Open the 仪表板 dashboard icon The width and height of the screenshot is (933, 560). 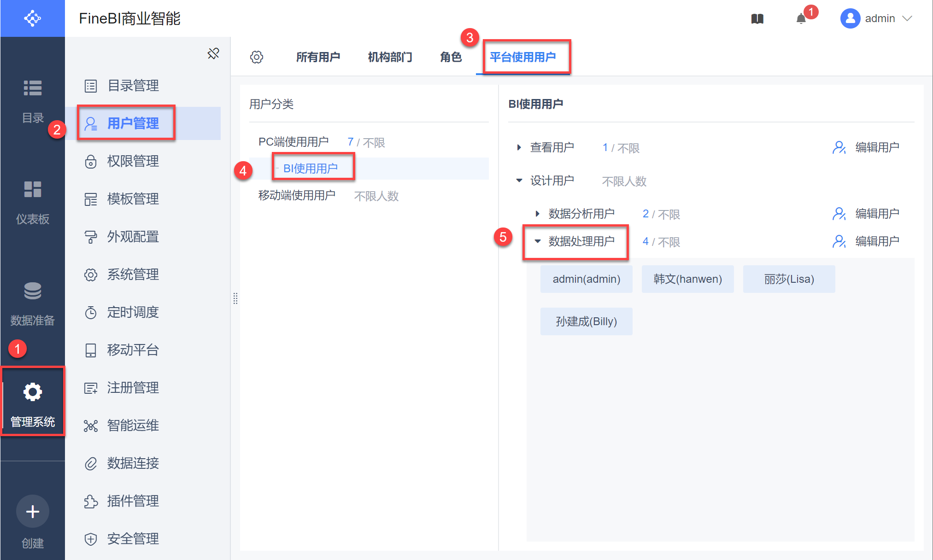point(32,189)
